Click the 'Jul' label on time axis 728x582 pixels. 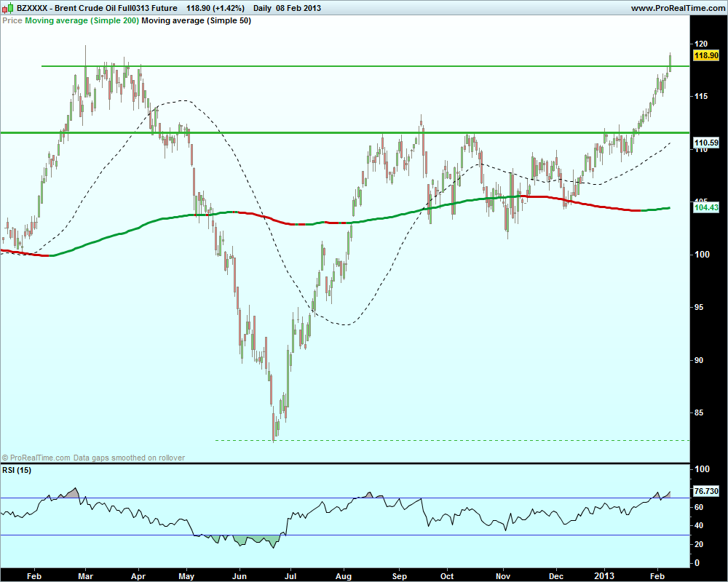[290, 576]
